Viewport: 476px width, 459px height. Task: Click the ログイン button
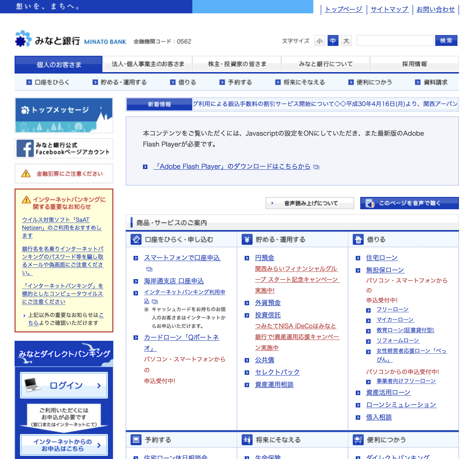[x=64, y=385]
